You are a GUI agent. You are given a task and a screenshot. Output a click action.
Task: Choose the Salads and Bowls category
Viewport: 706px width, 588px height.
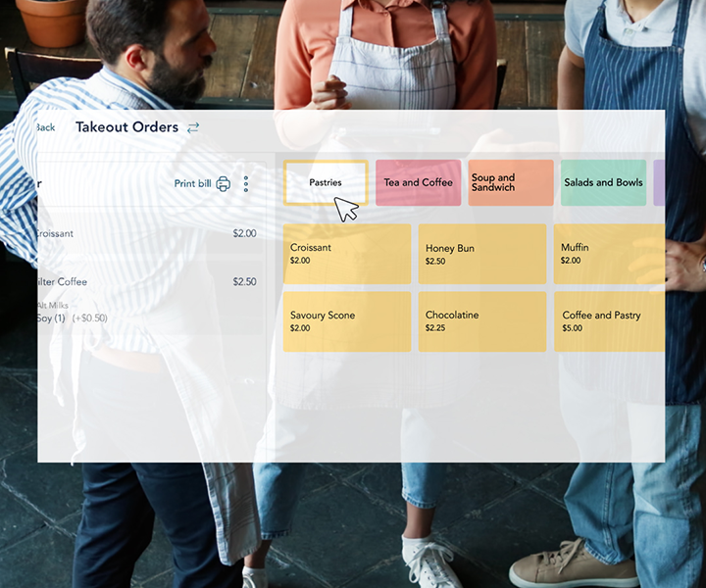click(603, 182)
